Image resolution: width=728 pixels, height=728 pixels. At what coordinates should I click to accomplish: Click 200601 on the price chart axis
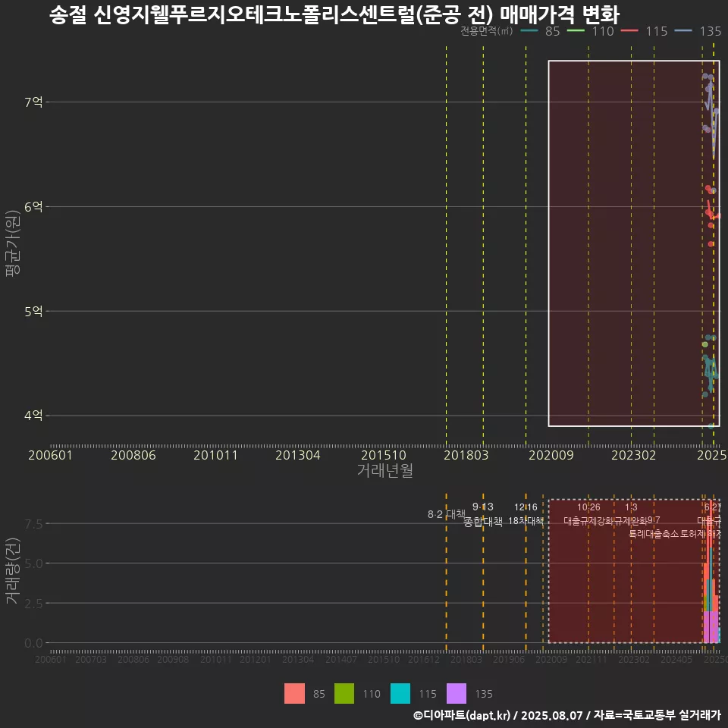tap(50, 455)
